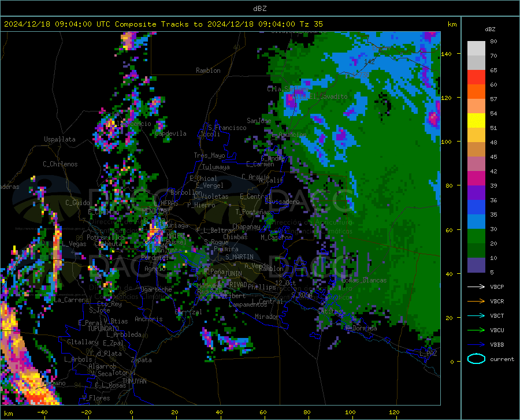Select the red 65 dBZ color swatch

[x=476, y=77]
